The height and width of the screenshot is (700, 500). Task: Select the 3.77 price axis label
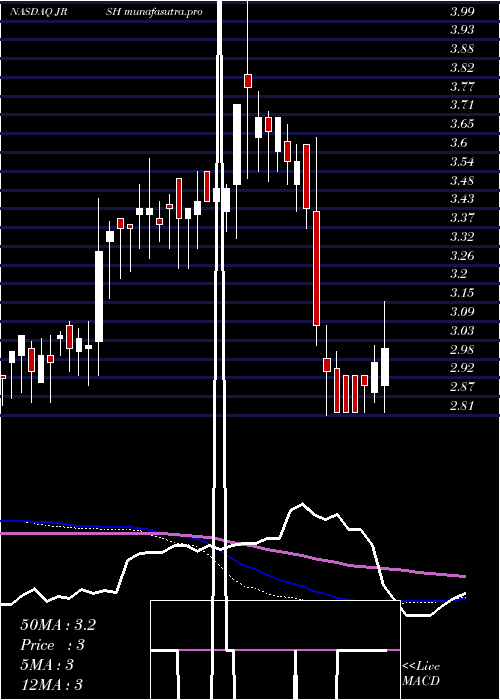coord(462,86)
